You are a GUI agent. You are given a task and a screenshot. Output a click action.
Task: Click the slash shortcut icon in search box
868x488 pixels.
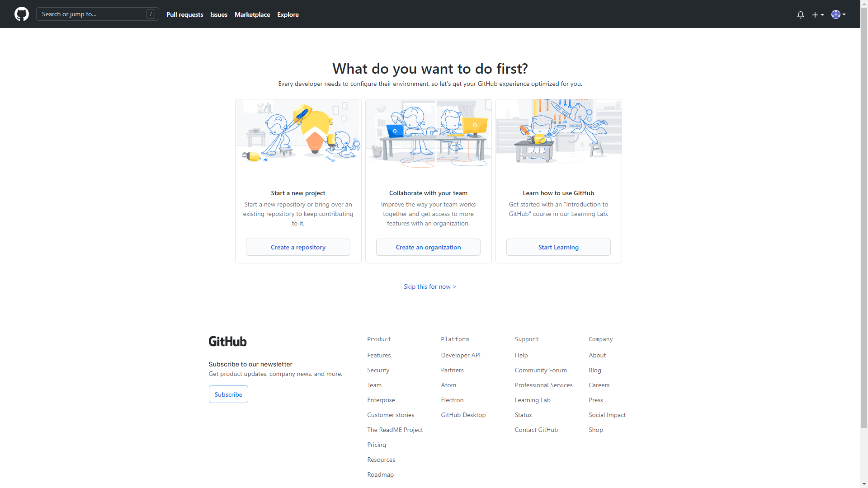point(151,14)
